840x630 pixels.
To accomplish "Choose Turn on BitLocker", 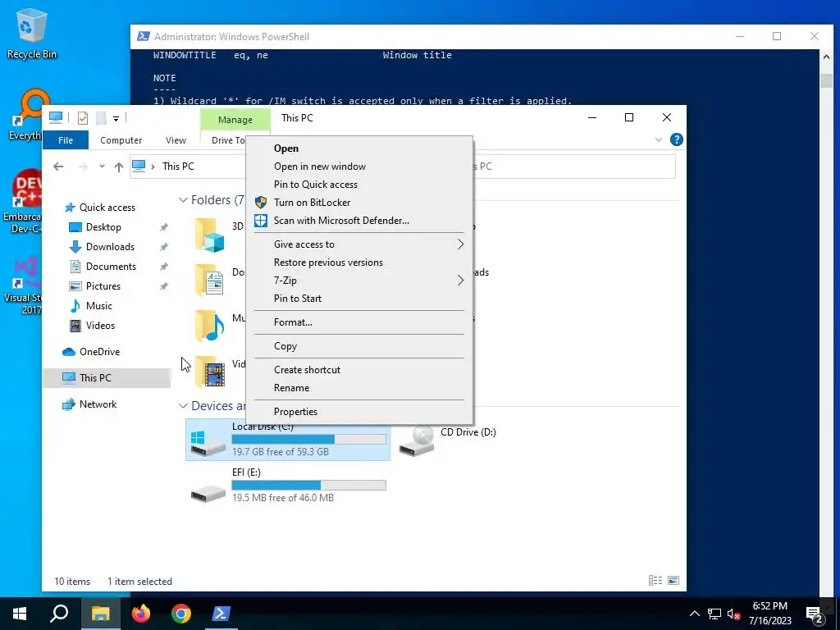I will (x=359, y=203).
